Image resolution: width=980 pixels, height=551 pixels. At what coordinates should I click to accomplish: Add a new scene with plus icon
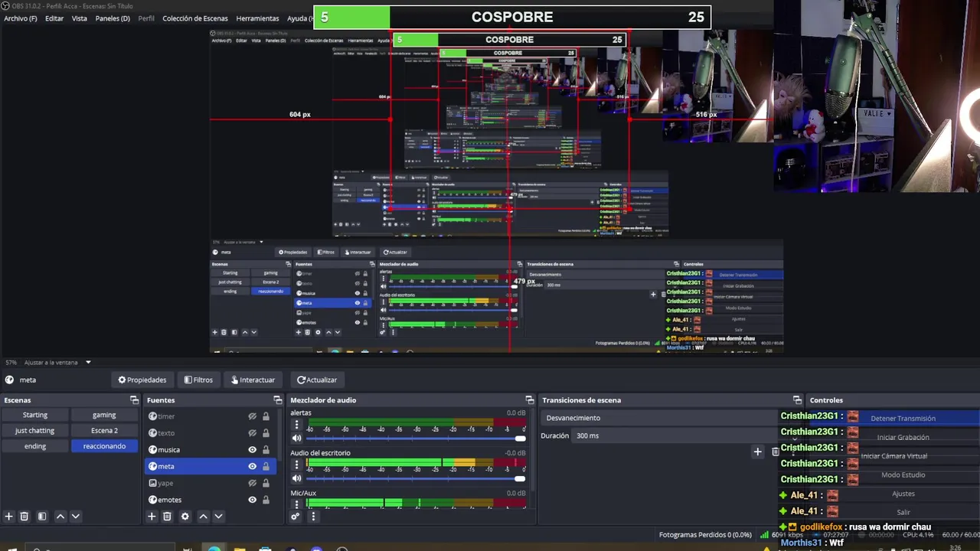(9, 517)
